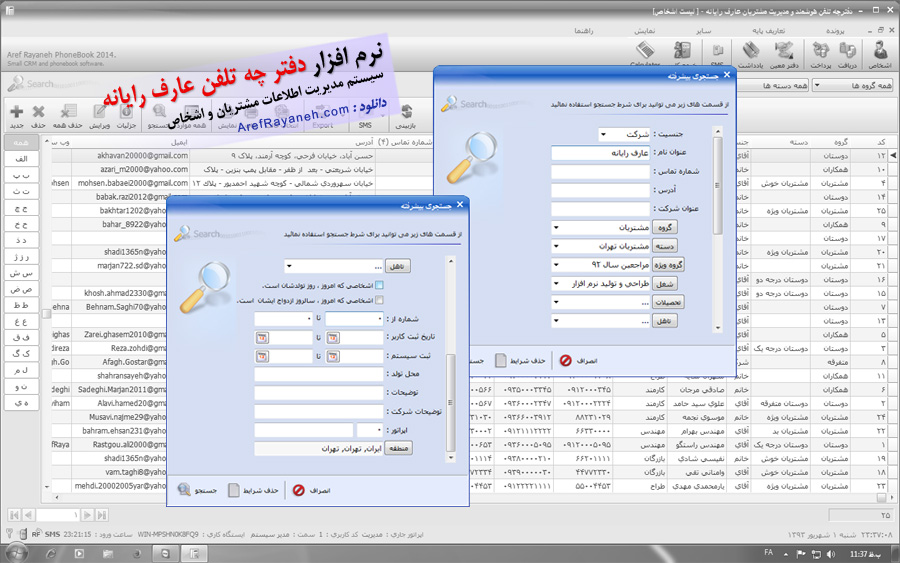
Task: Expand the دسته dropdown showing مشتریان تهران
Action: pos(556,246)
